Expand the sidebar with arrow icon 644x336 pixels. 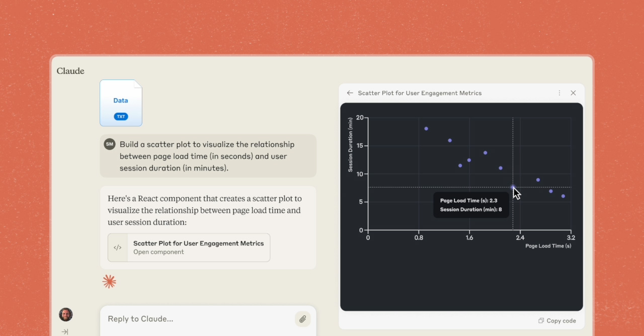tap(65, 331)
